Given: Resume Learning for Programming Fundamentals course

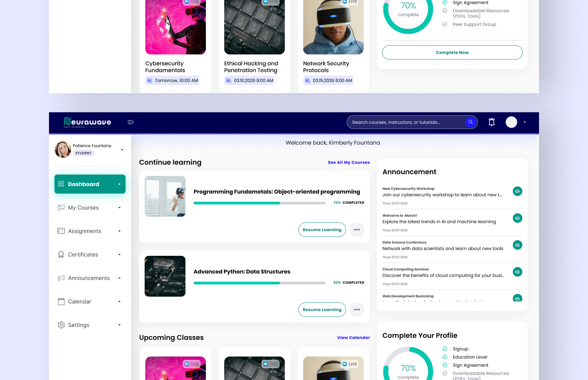Looking at the screenshot, I should pos(322,230).
